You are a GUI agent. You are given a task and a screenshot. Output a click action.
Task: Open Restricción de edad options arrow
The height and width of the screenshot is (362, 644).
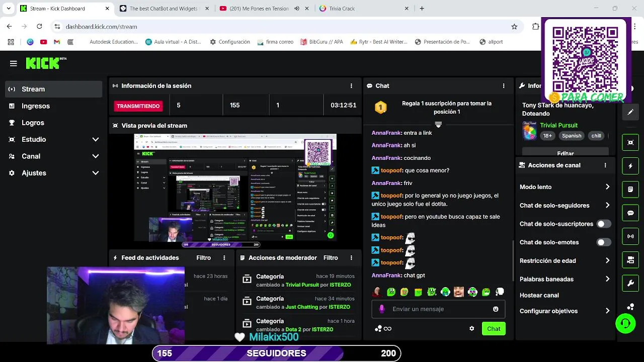pos(607,260)
